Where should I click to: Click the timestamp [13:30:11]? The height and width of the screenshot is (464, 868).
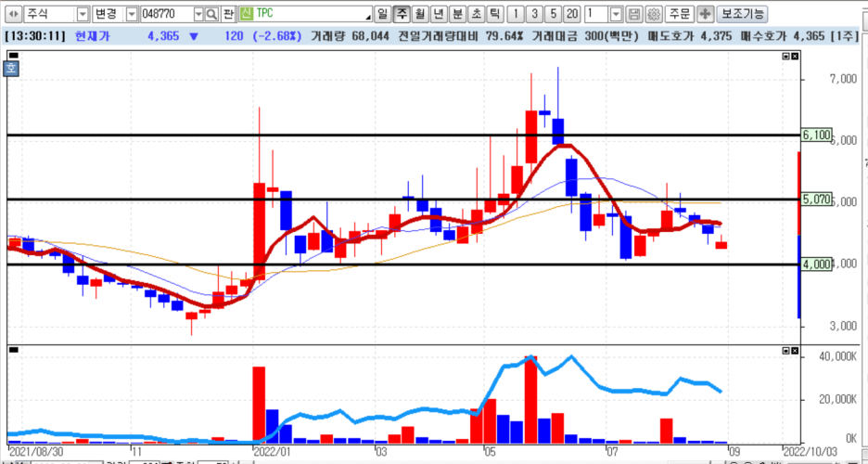(x=35, y=36)
